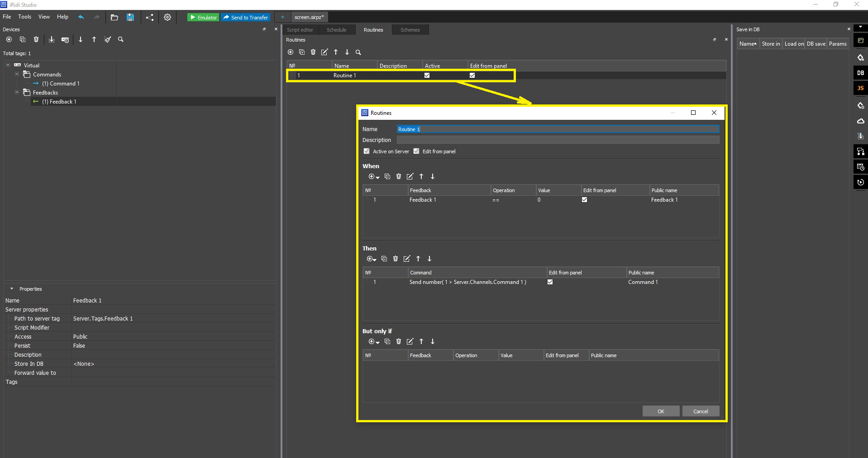Click the green Emulator button
This screenshot has width=868, height=458.
(x=203, y=17)
